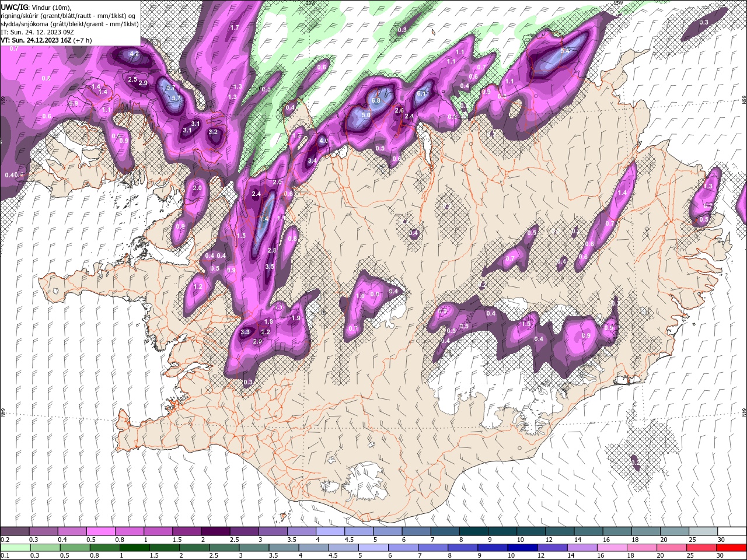Click upper legend swatch between 25 and 30
The height and width of the screenshot is (560, 747).
point(703,531)
